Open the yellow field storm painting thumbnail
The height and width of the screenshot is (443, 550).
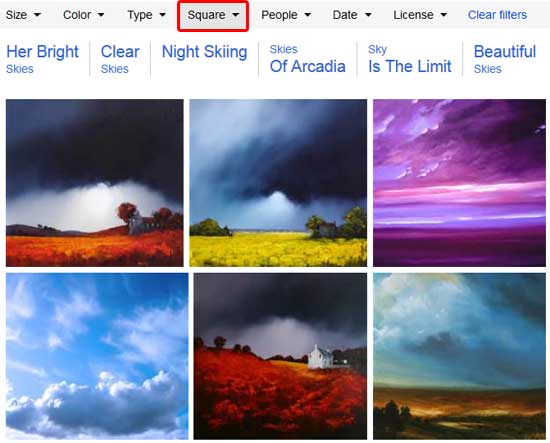[278, 183]
